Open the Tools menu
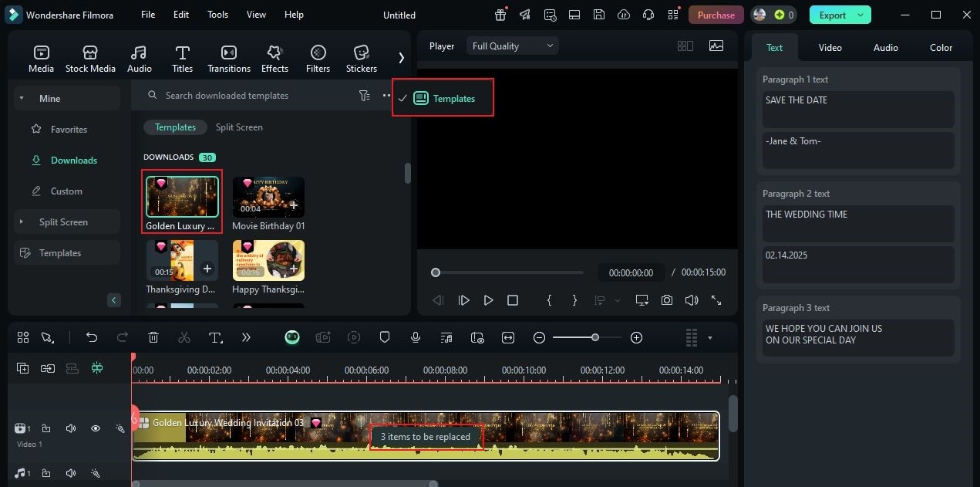Viewport: 980px width, 487px height. click(218, 15)
